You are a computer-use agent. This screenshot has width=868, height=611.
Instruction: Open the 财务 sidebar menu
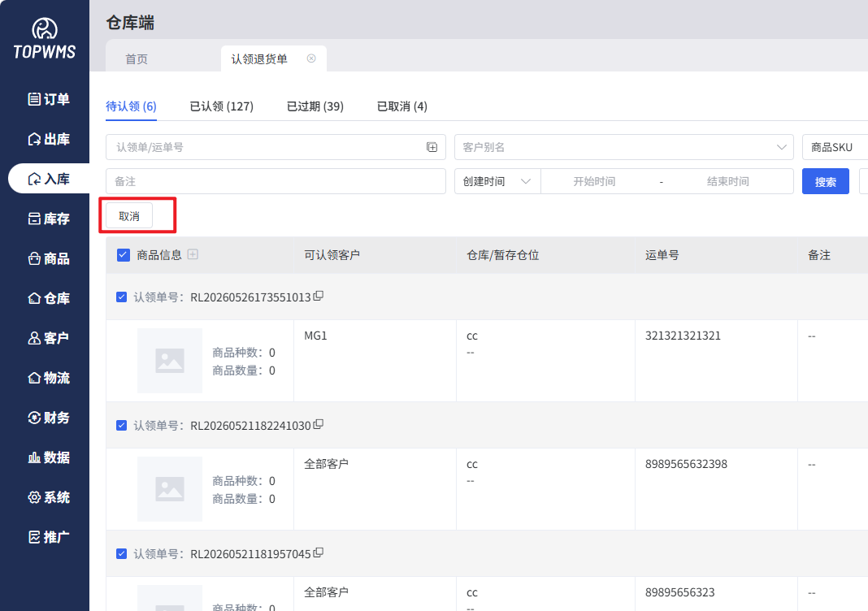point(49,418)
